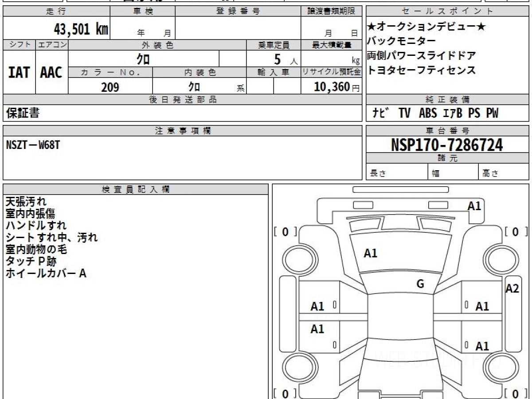Select the 注意事項欄 header

click(183, 131)
